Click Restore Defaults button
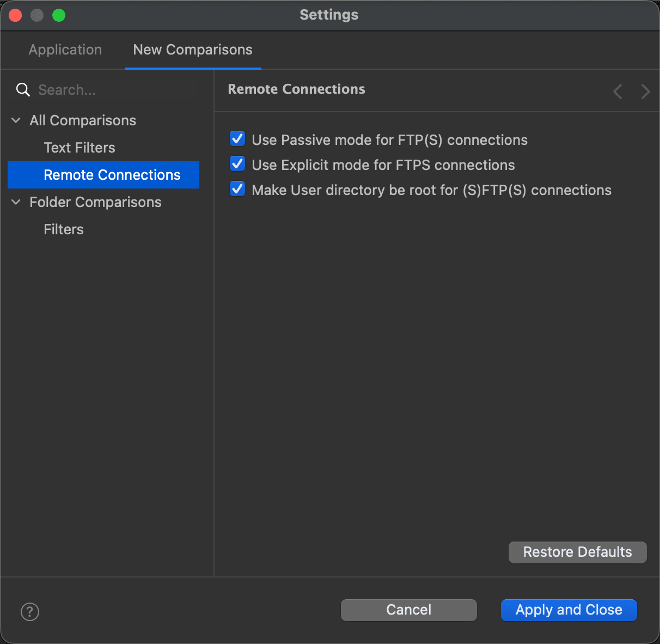The height and width of the screenshot is (644, 660). click(x=578, y=552)
